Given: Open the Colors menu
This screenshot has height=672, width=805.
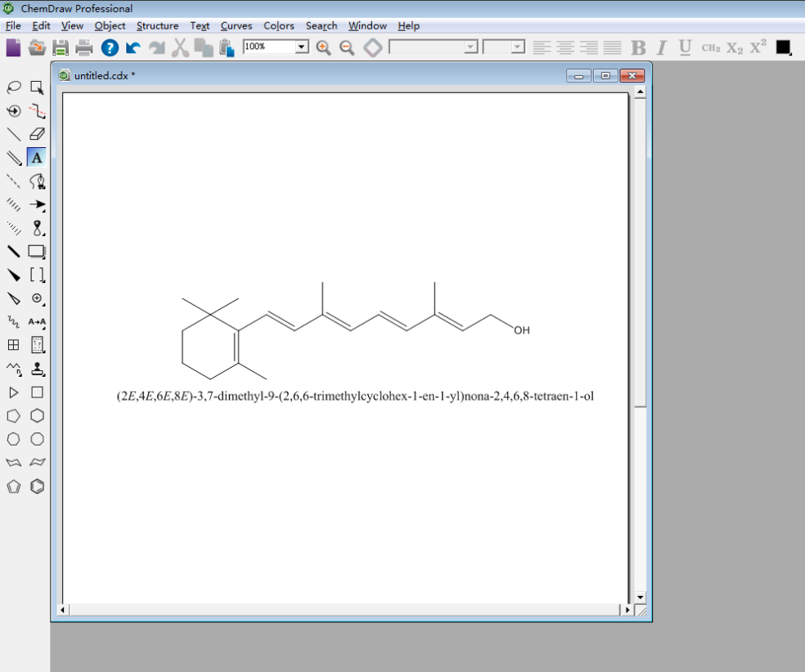Looking at the screenshot, I should click(279, 25).
